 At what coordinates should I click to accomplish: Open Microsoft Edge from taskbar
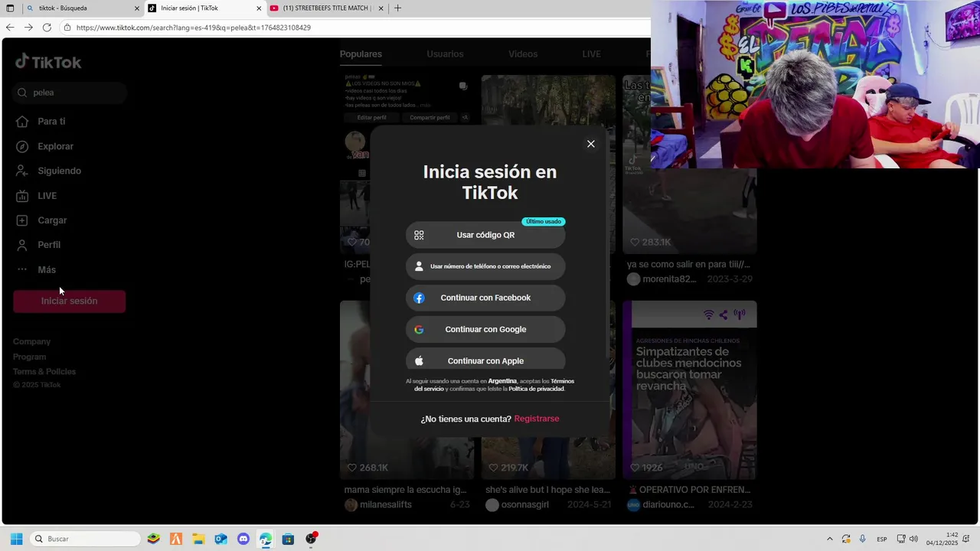pos(266,539)
